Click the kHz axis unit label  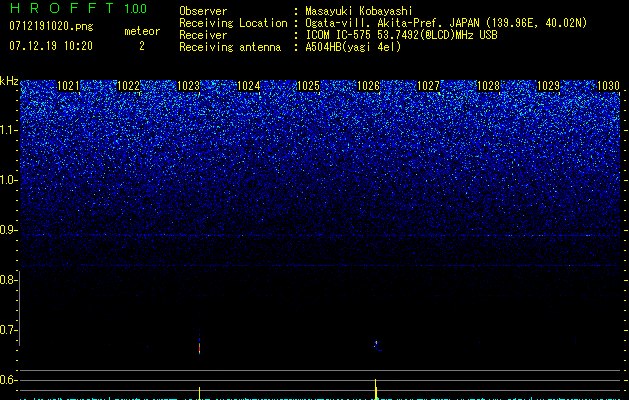tap(9, 81)
